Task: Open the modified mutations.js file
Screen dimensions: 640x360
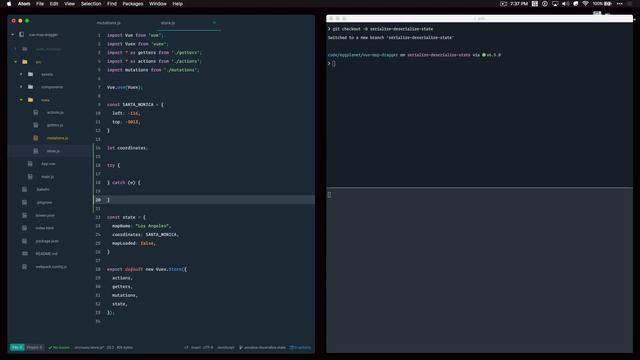Action: point(57,138)
